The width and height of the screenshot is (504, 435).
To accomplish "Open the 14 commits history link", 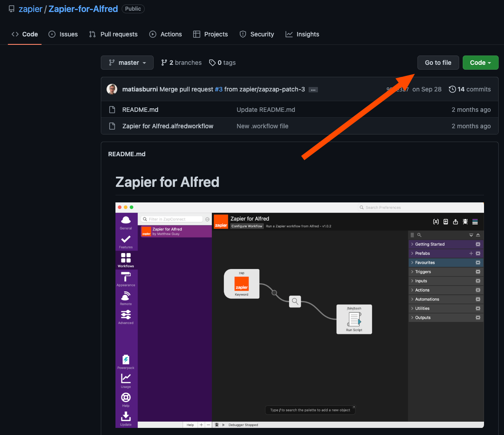I will [470, 89].
